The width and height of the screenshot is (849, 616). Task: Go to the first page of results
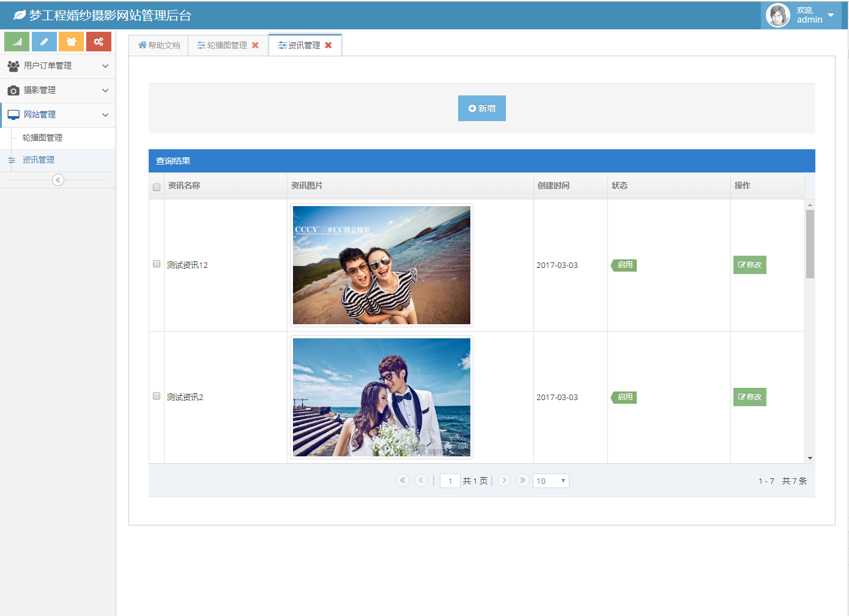tap(402, 480)
